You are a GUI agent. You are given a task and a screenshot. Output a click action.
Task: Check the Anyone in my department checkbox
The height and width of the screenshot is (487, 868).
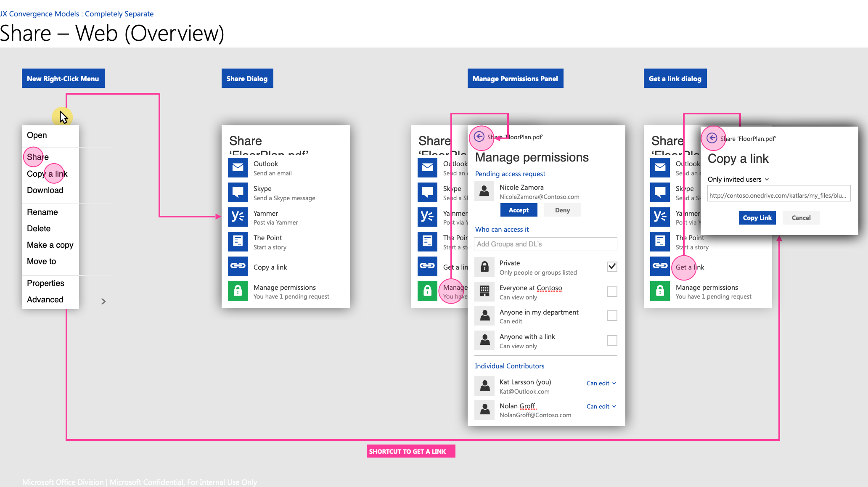[612, 316]
